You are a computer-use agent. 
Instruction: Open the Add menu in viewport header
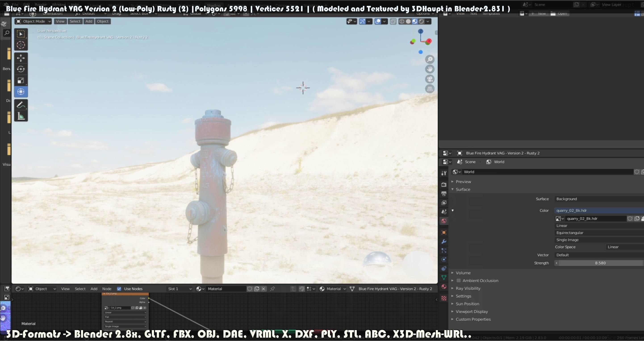89,21
